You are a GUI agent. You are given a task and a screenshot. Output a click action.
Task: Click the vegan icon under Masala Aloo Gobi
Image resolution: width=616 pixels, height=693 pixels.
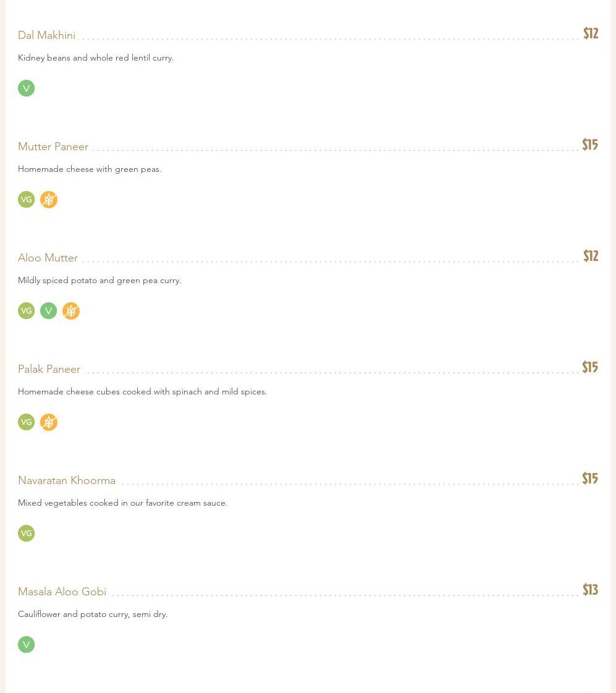(26, 645)
